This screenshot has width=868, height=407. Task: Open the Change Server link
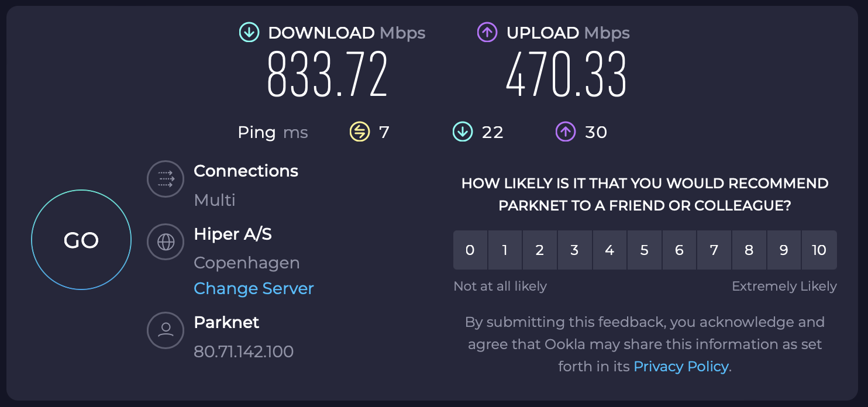[254, 288]
